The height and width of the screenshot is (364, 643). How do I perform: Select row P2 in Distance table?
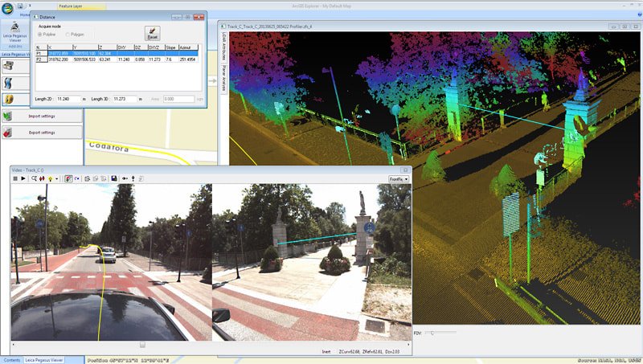[117, 59]
